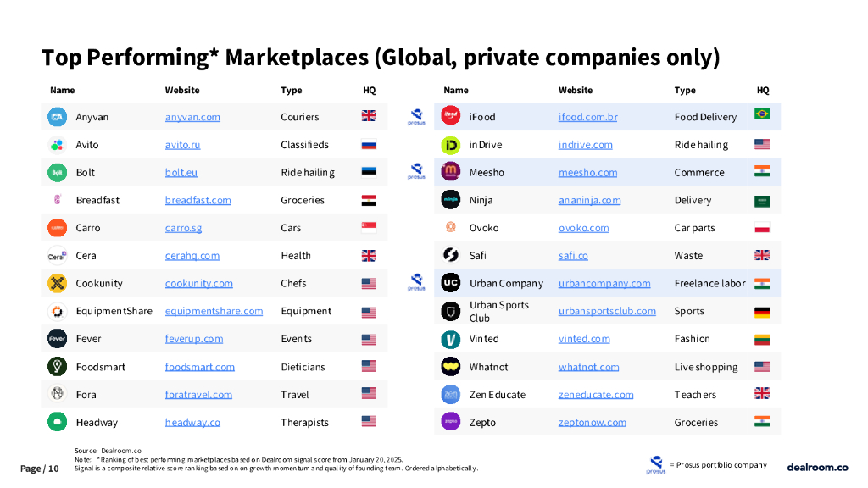Follow the urbansportsclub.com link
Screen dimensions: 868x488
[x=607, y=311]
